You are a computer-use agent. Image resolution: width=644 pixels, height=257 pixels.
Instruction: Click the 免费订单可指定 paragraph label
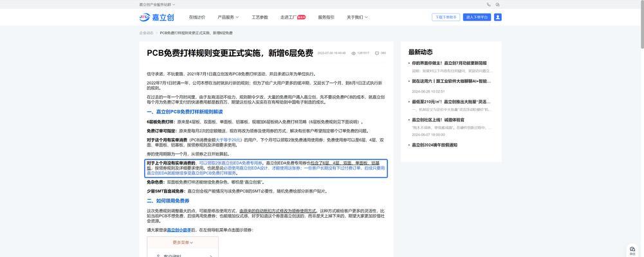tap(162, 131)
